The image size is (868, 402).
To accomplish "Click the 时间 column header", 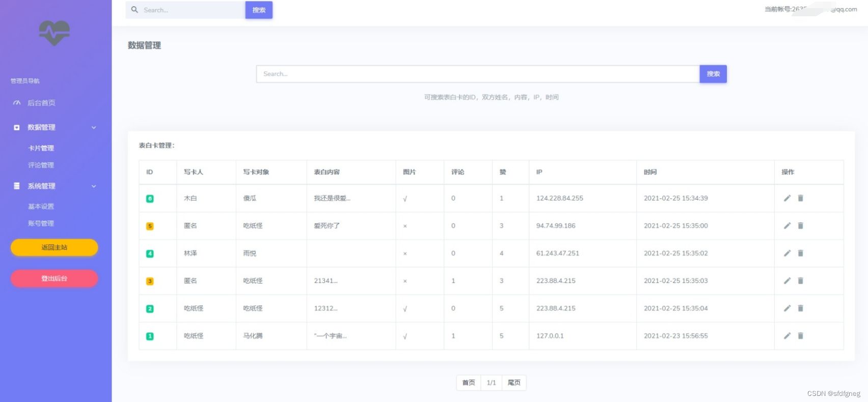I will coord(650,172).
